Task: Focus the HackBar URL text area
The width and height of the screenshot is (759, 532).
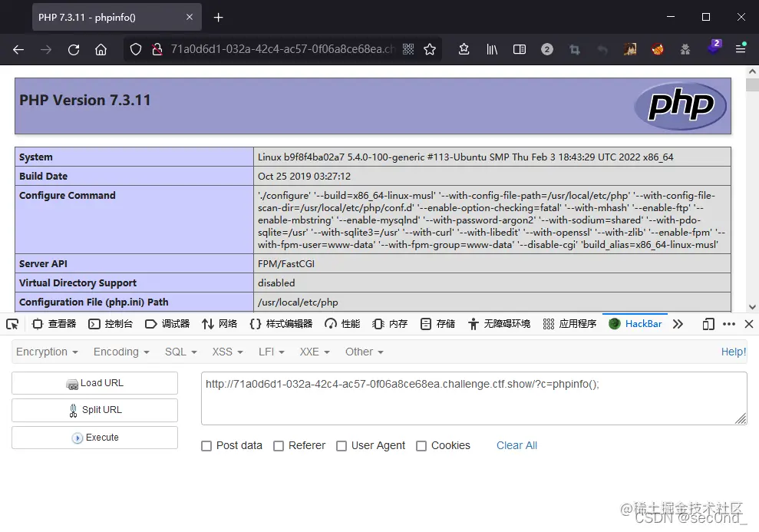Action: pos(474,398)
